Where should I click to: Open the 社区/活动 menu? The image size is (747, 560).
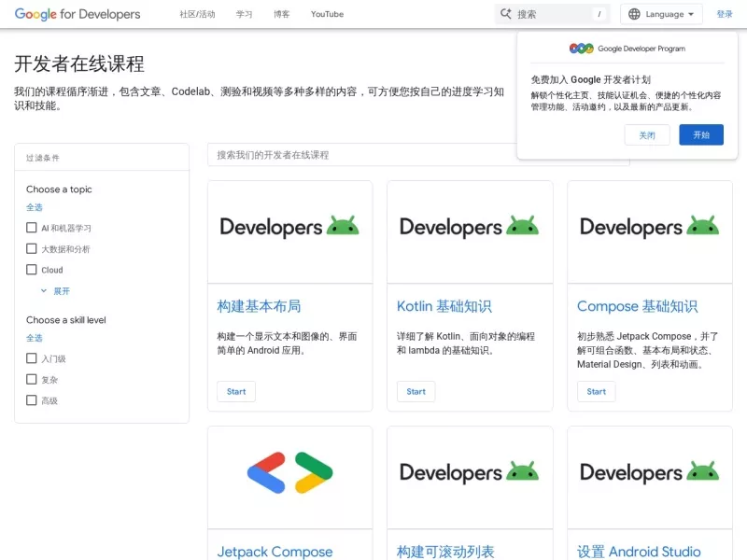(197, 14)
